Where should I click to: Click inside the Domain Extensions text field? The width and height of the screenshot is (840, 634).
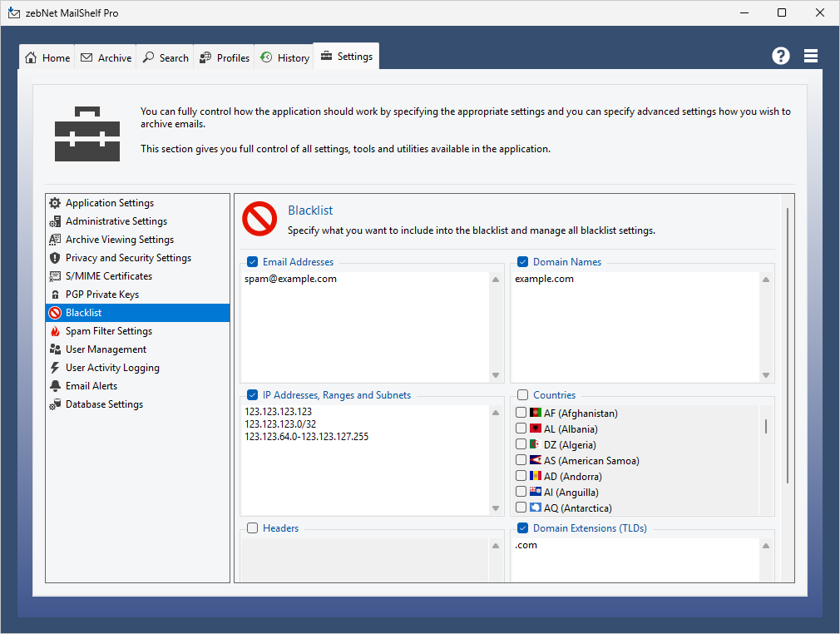632,562
